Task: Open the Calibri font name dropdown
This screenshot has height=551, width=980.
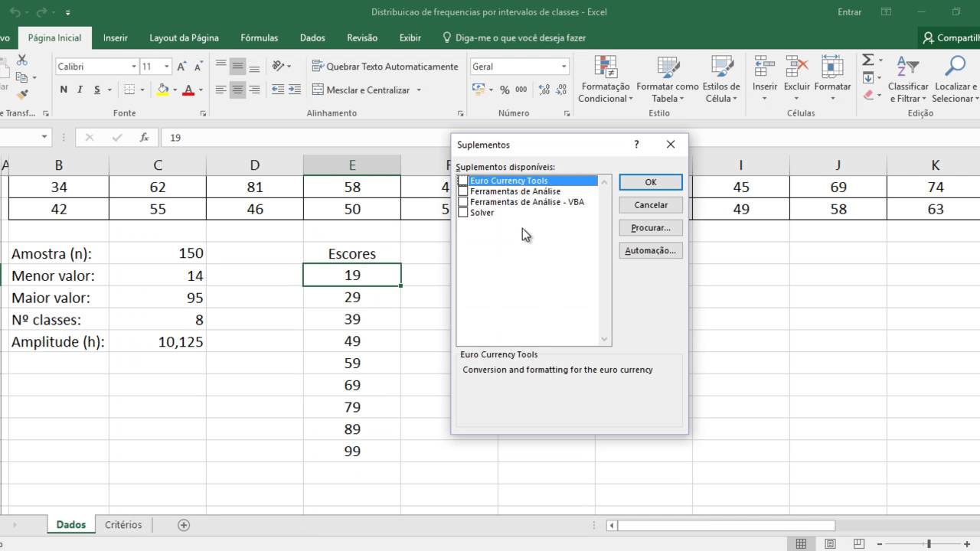Action: point(134,67)
